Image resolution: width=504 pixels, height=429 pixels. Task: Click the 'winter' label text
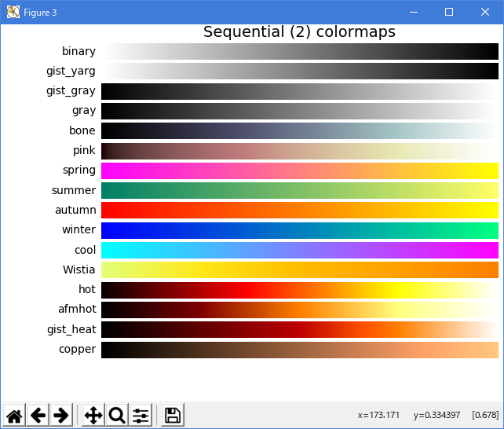(79, 229)
